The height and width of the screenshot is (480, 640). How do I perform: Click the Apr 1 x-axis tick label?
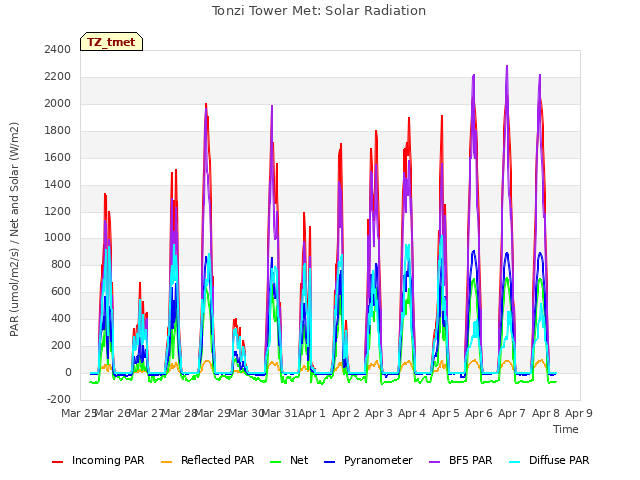coord(312,413)
